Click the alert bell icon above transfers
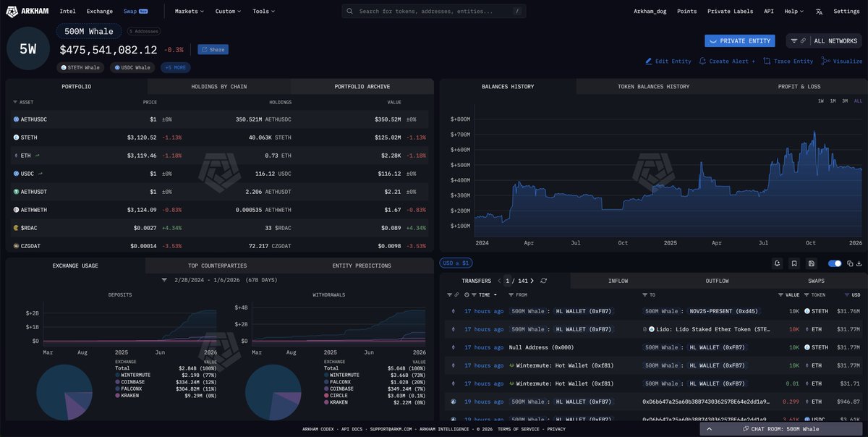The image size is (868, 437). point(777,264)
